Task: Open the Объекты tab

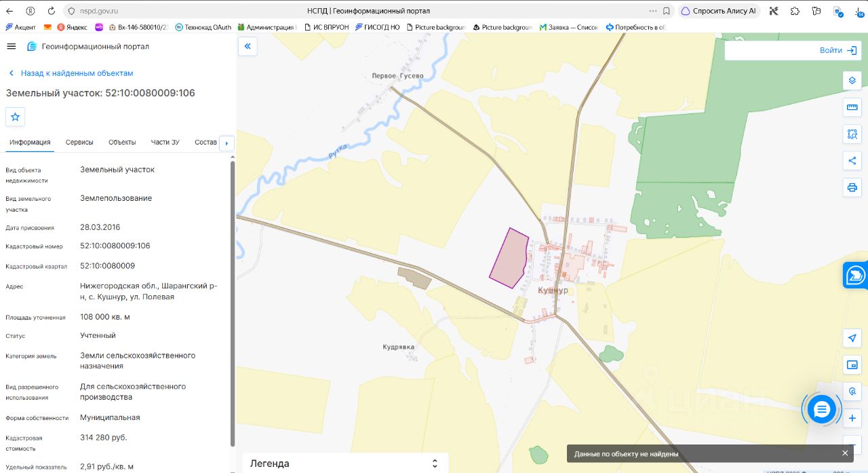Action: [122, 142]
